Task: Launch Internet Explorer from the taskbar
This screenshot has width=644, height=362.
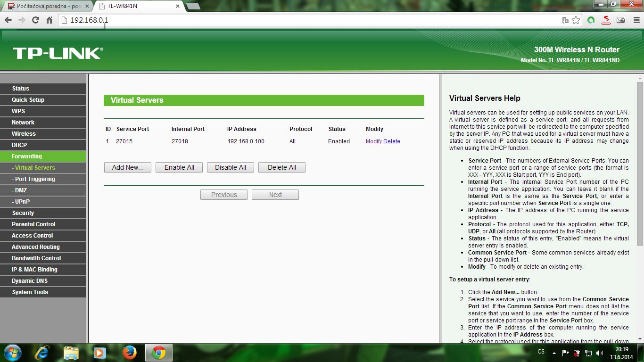Action: 42,353
